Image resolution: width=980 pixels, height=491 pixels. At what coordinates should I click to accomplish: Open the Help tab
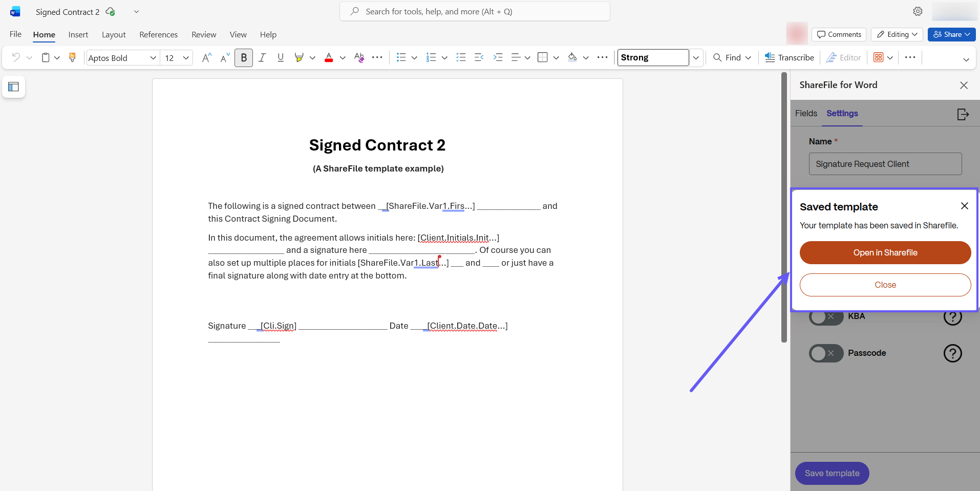click(268, 34)
